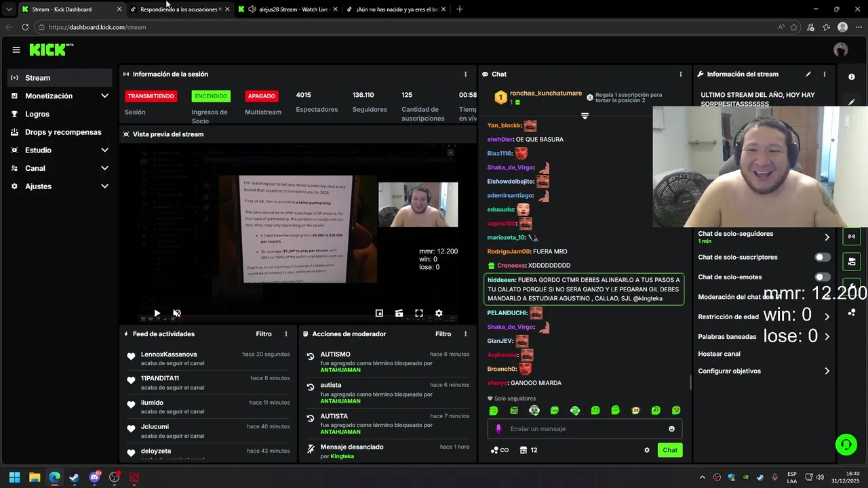The image size is (868, 488).
Task: Toggle Chat de solo-suscriptores switch
Action: (x=823, y=258)
